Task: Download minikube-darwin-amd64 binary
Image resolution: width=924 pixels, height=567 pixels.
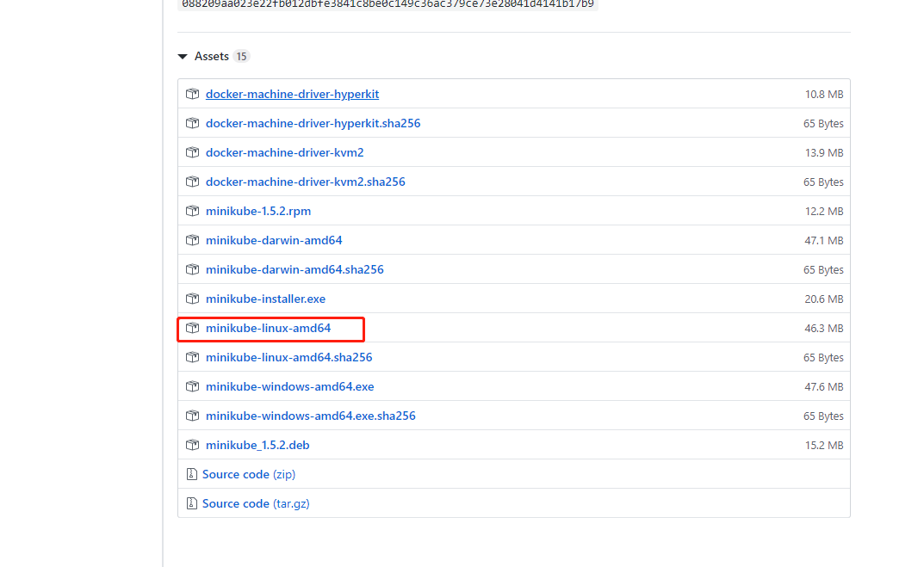Action: 274,241
